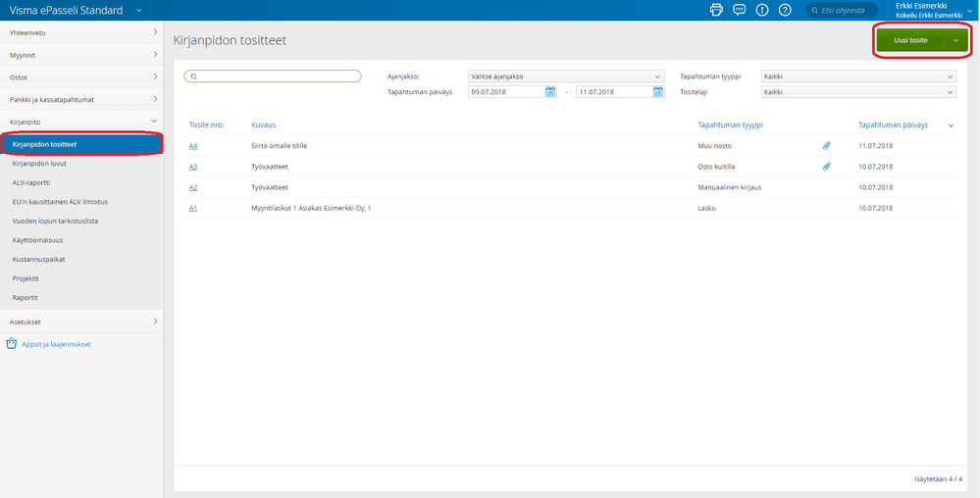
Task: Open Apps and extensions shopping basket
Action: pyautogui.click(x=11, y=344)
